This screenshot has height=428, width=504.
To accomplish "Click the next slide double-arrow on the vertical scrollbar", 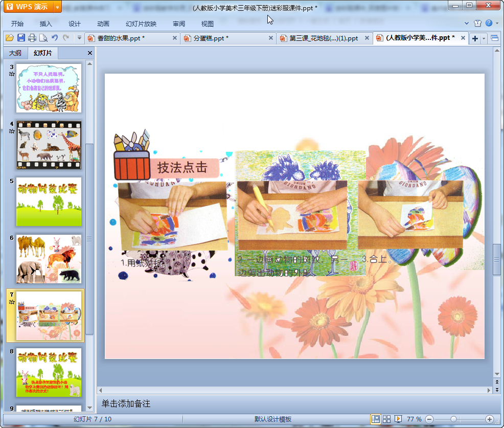I will point(497,390).
